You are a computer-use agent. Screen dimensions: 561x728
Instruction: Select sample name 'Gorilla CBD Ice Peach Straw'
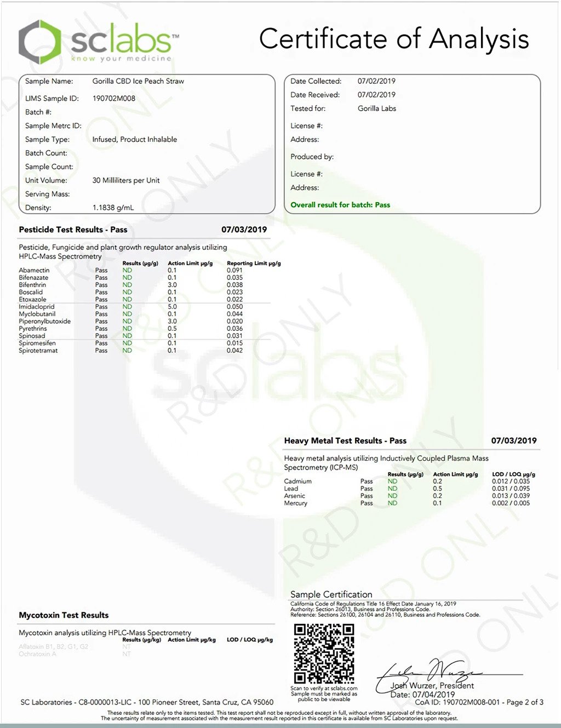point(138,81)
